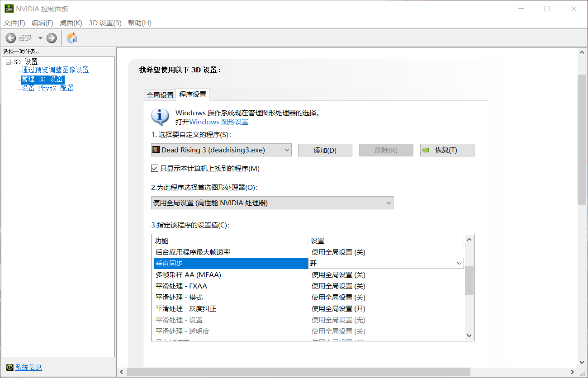Select the 平滑处理 - 模式 row
This screenshot has width=588, height=378.
pos(308,297)
